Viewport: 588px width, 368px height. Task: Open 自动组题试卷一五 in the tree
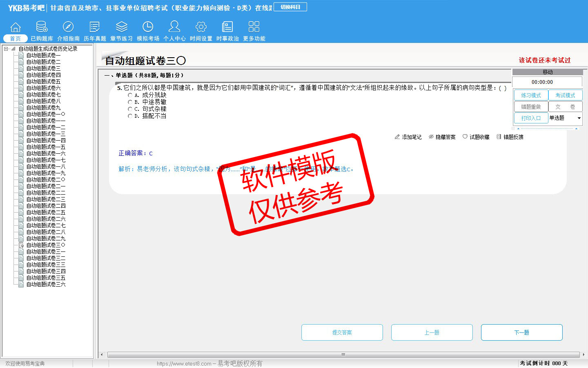click(x=46, y=147)
